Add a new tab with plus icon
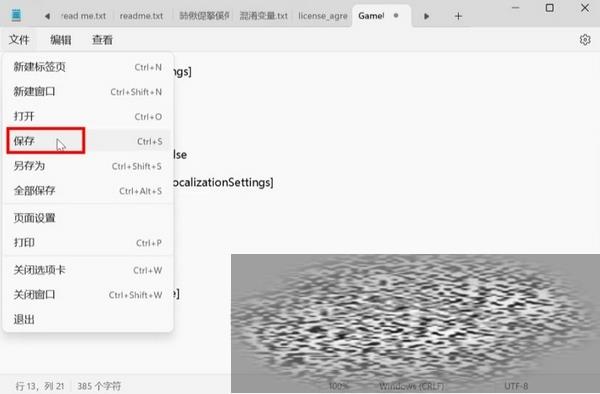Screen dimensions: 600x394 (x=458, y=16)
